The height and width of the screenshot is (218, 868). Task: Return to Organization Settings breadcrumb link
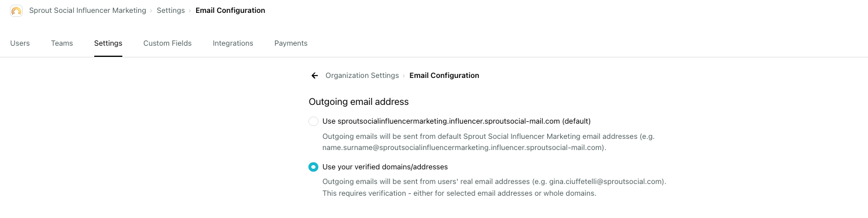point(362,76)
